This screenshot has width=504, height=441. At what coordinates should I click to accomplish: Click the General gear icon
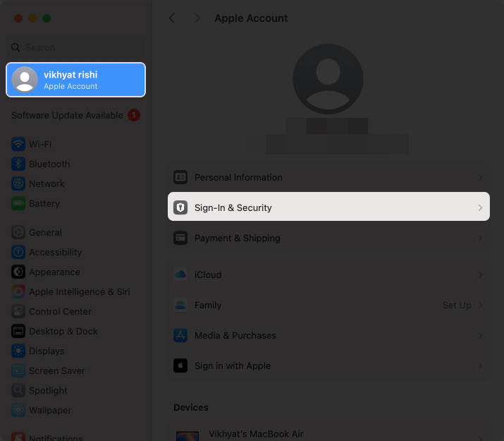click(18, 232)
